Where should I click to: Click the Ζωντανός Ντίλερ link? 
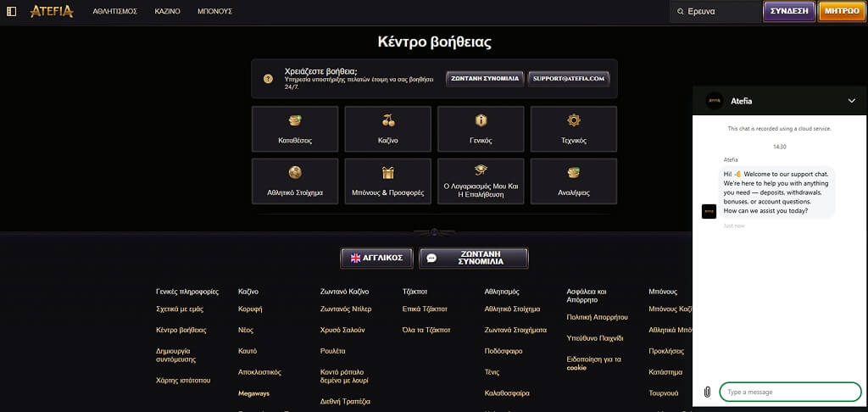pyautogui.click(x=346, y=309)
